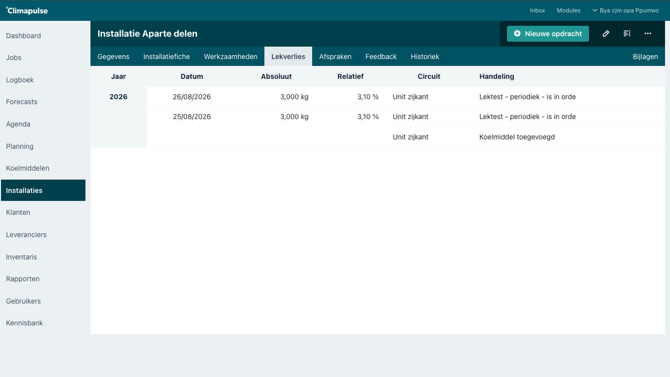Screen dimensions: 670x377
Task: Click the Circuit column header
Action: pyautogui.click(x=429, y=77)
